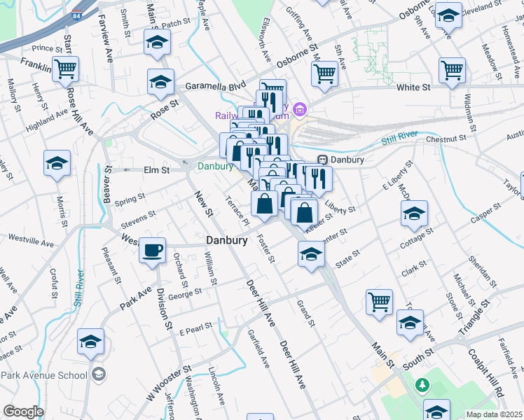Select the school marker near Stone St
This screenshot has width=524, height=420.
(x=410, y=325)
